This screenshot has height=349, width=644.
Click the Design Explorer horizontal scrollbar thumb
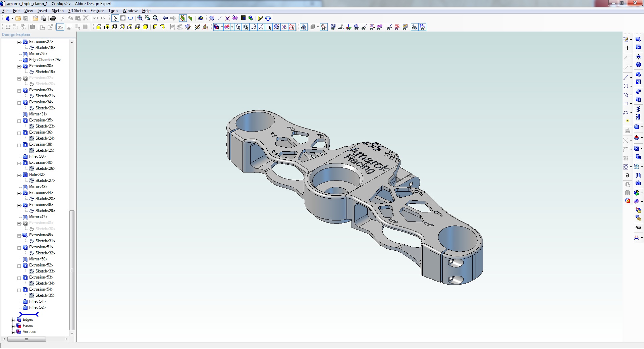click(26, 339)
